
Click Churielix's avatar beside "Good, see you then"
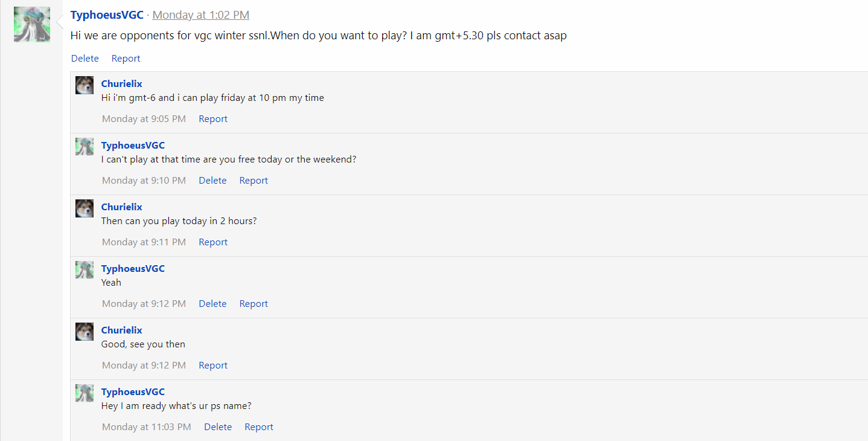(x=85, y=332)
